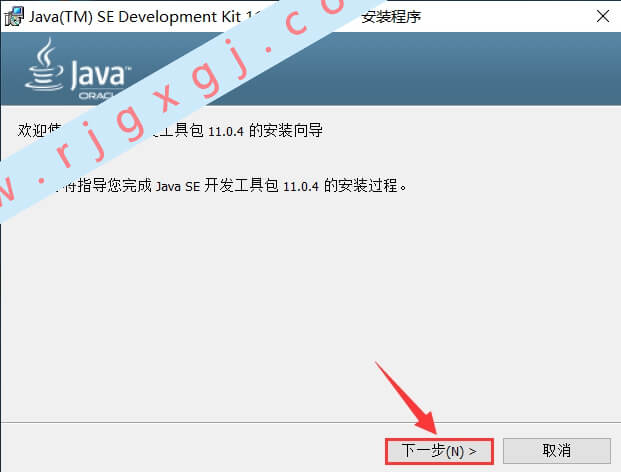Click the Java coffee cup logo
The image size is (621, 472).
tap(45, 64)
